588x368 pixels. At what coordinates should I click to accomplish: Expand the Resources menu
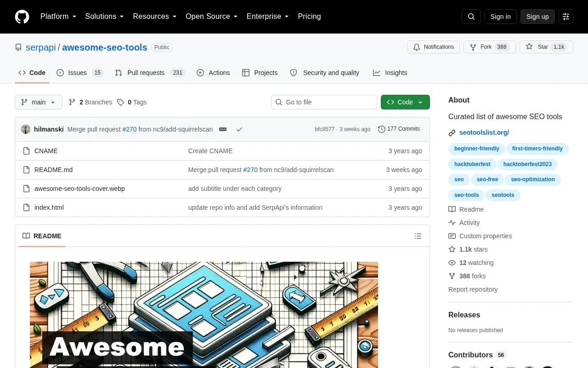pyautogui.click(x=155, y=17)
